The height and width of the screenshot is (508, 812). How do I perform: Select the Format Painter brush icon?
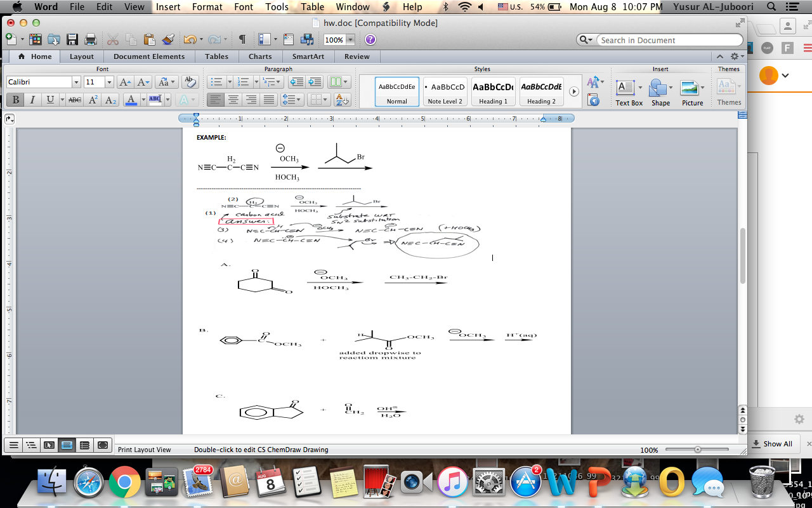coord(168,39)
